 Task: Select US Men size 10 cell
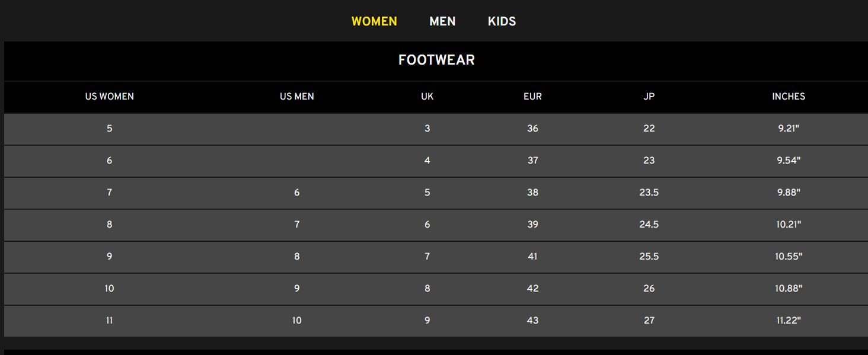click(297, 321)
